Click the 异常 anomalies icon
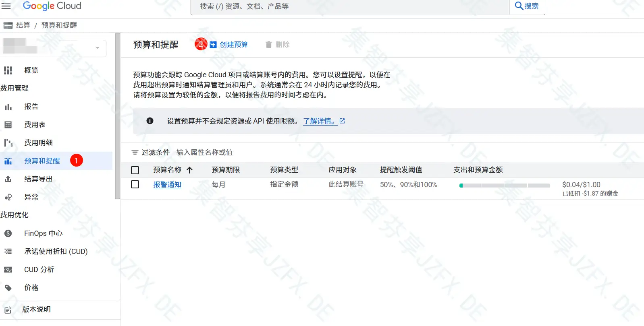This screenshot has width=644, height=326. pyautogui.click(x=8, y=197)
